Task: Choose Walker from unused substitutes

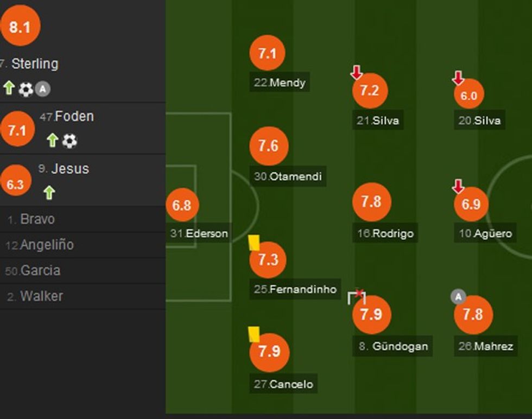Action: (41, 296)
